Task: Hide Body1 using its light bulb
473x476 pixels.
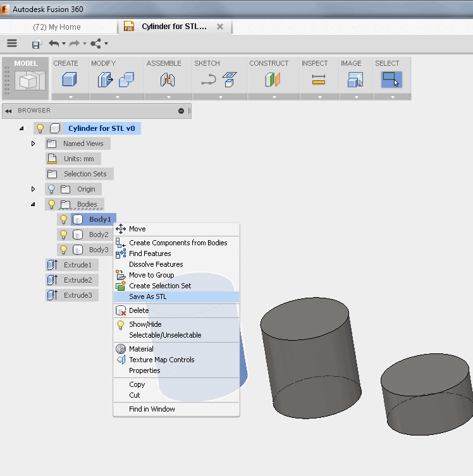Action: pos(63,219)
